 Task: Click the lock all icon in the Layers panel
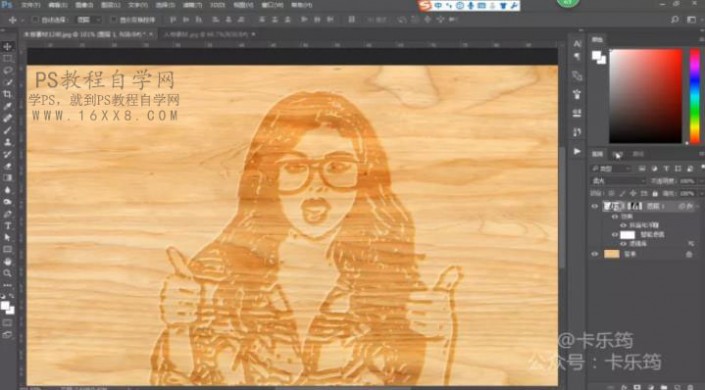coord(655,193)
